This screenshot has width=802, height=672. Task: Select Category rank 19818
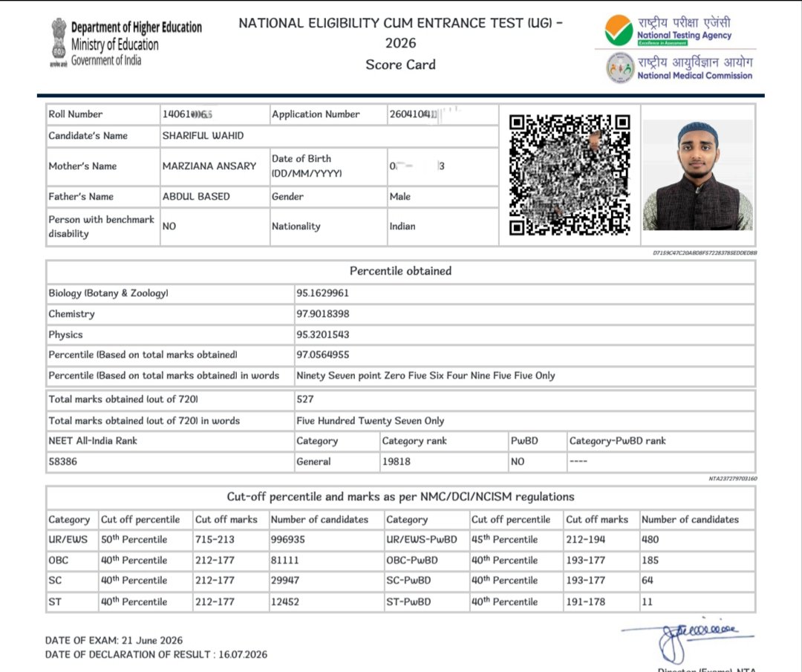(397, 461)
